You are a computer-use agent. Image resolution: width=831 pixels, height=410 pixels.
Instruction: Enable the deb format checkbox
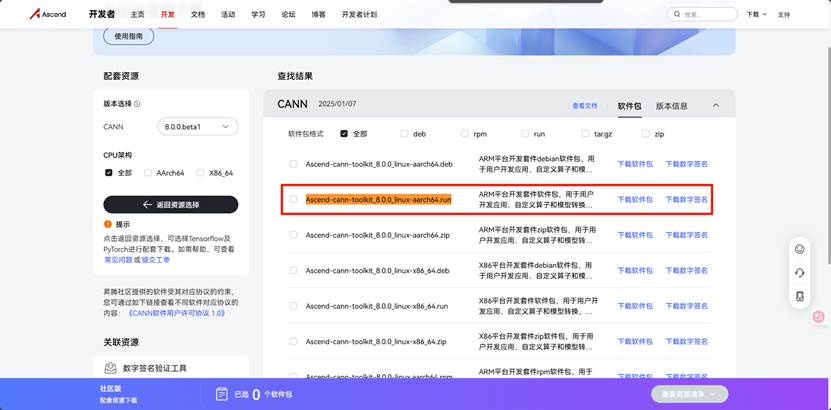click(x=404, y=134)
